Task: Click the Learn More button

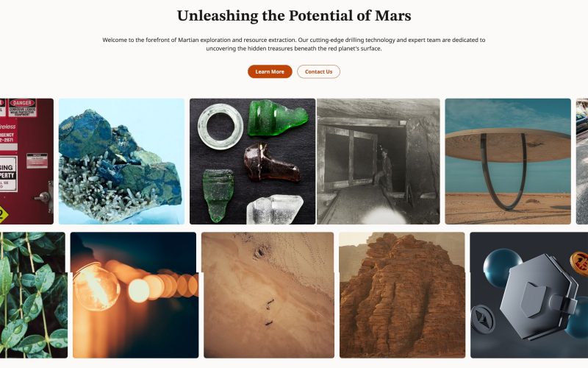Action: click(x=270, y=71)
